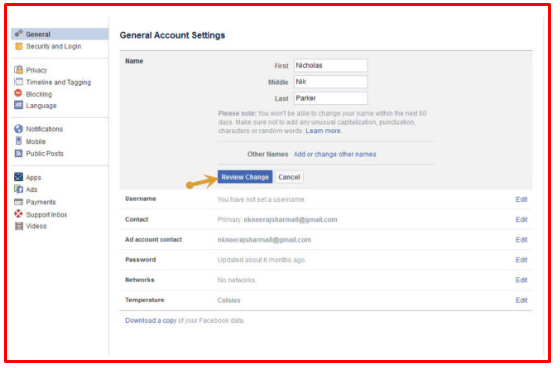Click the Language icon
Screen dimensions: 560x368
[19, 105]
